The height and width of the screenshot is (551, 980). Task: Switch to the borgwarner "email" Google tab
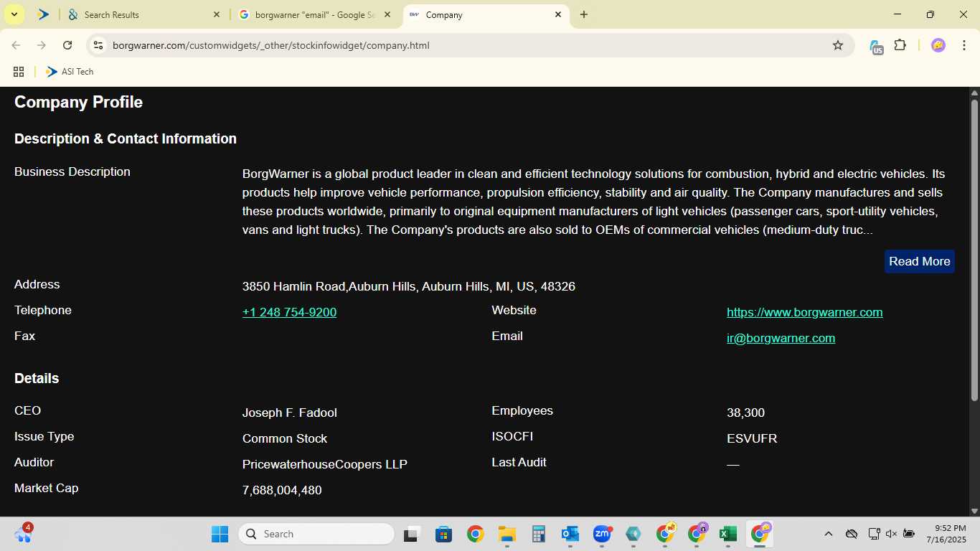316,14
